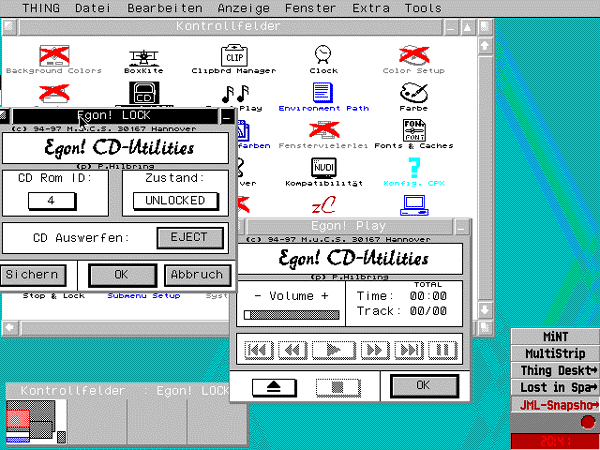This screenshot has height=450, width=600.
Task: Select MultiStrip in the task list
Action: (554, 353)
